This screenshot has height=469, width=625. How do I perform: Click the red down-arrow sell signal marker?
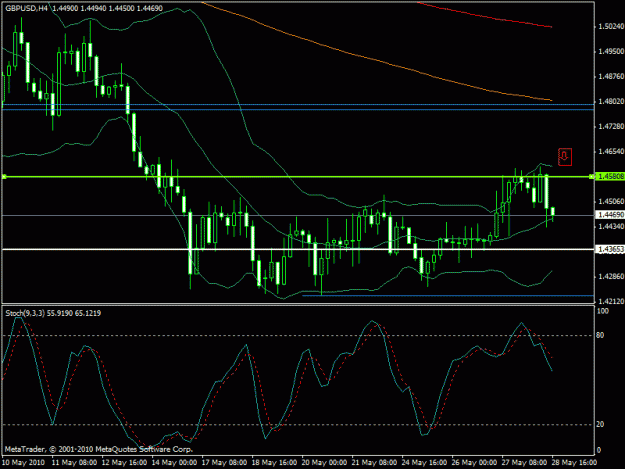coord(565,157)
